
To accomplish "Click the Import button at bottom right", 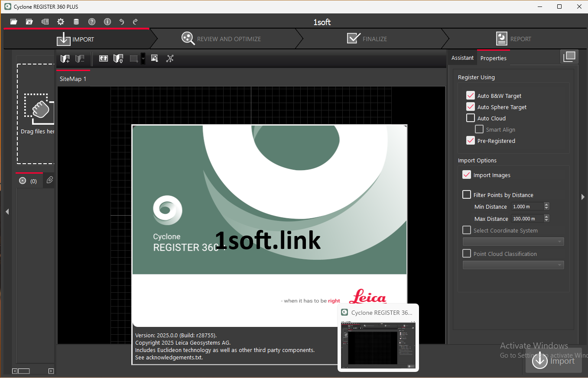I will pos(553,361).
